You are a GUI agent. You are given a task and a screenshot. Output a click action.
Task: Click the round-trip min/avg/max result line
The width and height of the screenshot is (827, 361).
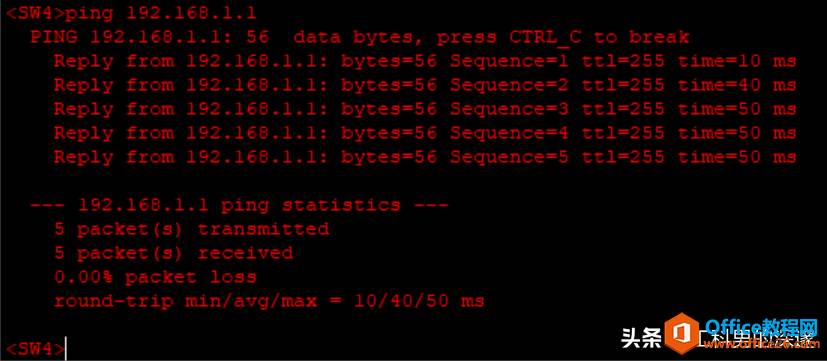tap(269, 301)
